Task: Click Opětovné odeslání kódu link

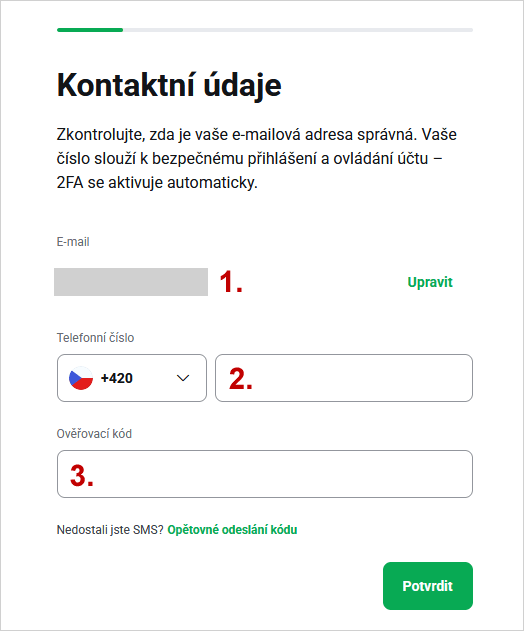Action: [232, 530]
